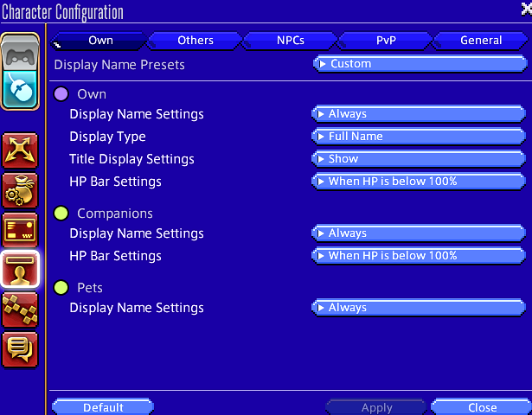Click the Close button at bottom
Viewport: 532px width, 415px height.
coord(482,407)
